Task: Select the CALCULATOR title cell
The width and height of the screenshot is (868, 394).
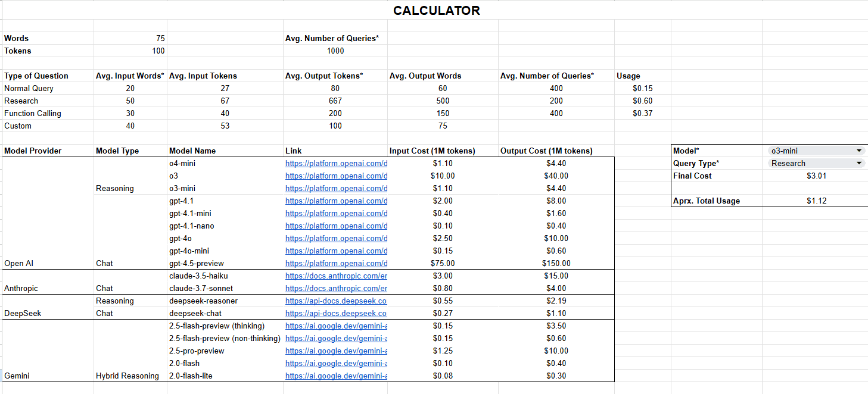Action: [437, 10]
